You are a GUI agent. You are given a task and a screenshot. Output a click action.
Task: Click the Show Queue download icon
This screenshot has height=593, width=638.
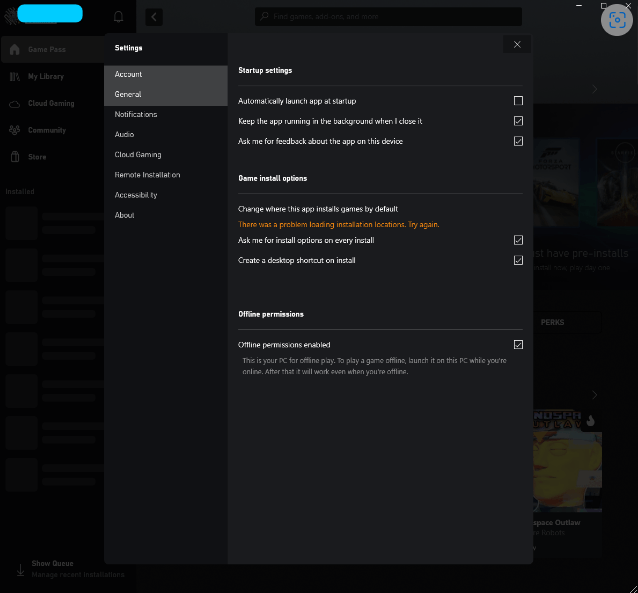[x=20, y=569]
